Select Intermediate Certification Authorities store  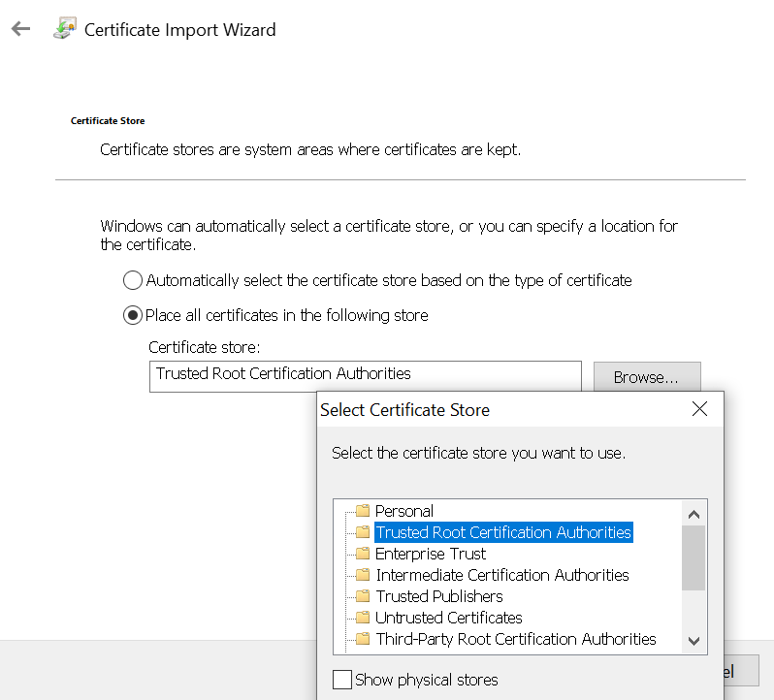(502, 575)
